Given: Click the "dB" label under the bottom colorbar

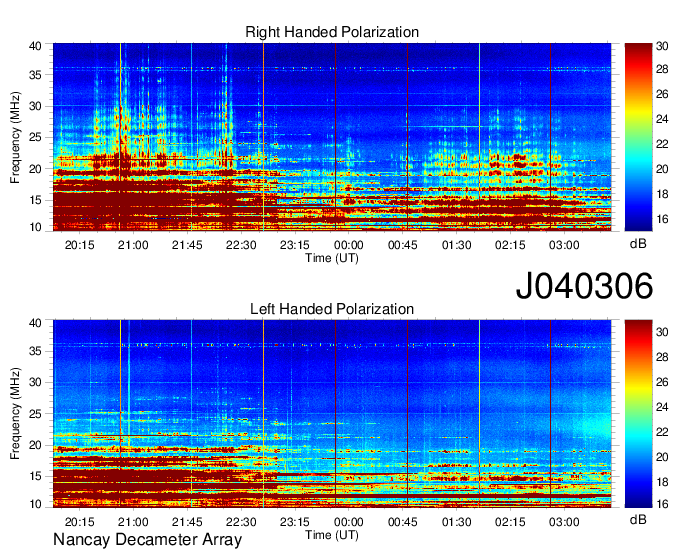Looking at the screenshot, I should 638,520.
